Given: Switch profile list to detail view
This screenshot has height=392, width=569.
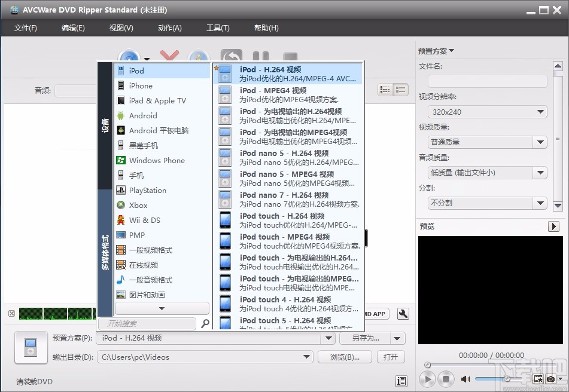Looking at the screenshot, I should click(399, 88).
